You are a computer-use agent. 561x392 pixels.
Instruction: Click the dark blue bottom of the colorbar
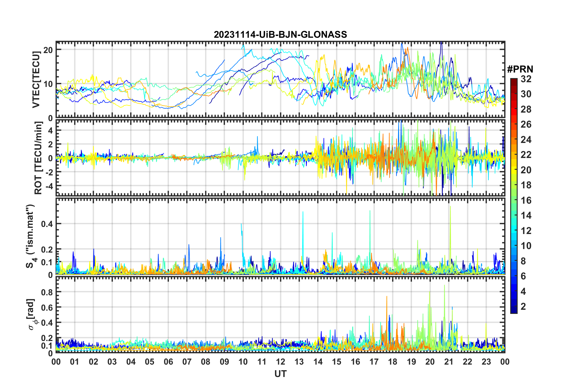pyautogui.click(x=514, y=309)
